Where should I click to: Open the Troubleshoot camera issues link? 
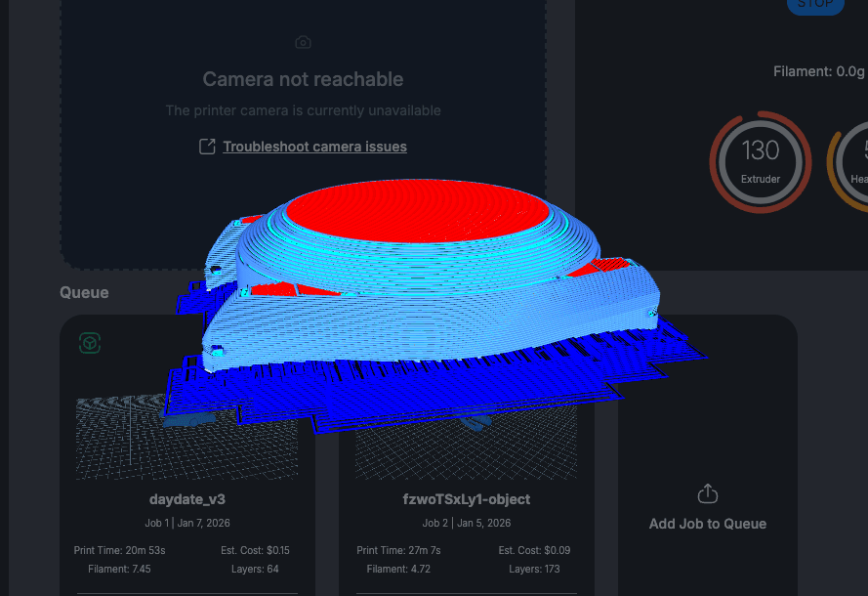[314, 147]
